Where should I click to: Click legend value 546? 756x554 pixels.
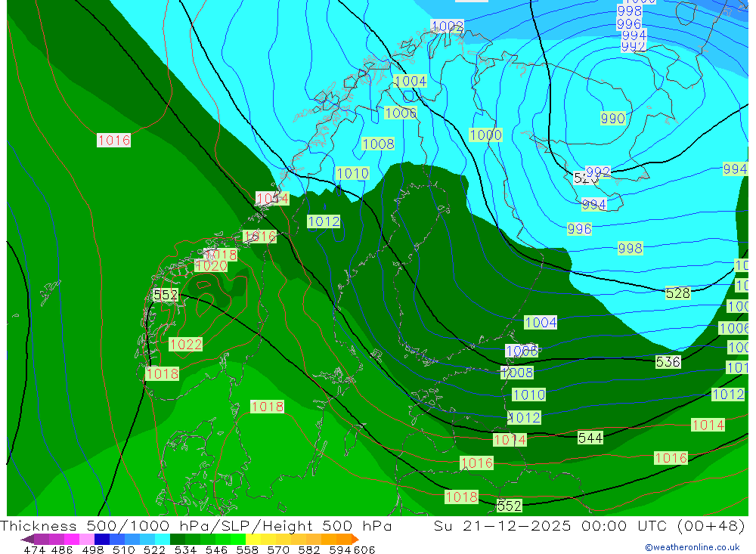click(x=216, y=549)
